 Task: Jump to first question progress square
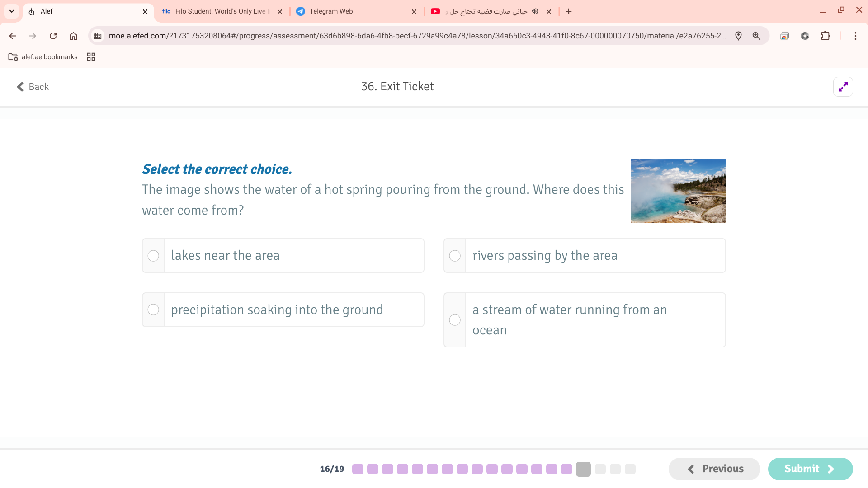[x=358, y=469]
